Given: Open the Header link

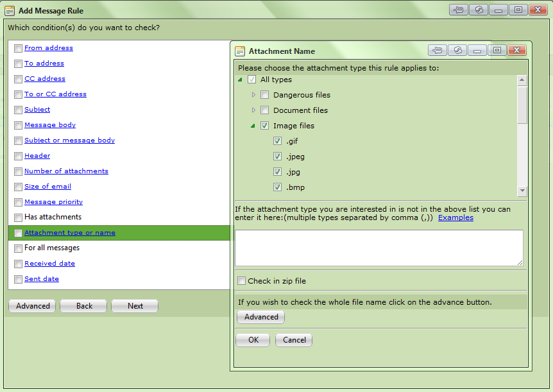Looking at the screenshot, I should tap(37, 156).
